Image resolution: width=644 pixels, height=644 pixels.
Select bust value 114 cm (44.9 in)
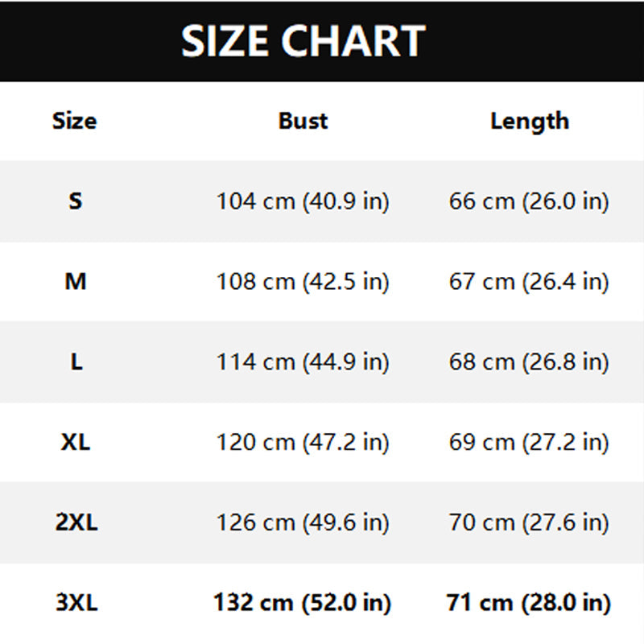(x=303, y=362)
